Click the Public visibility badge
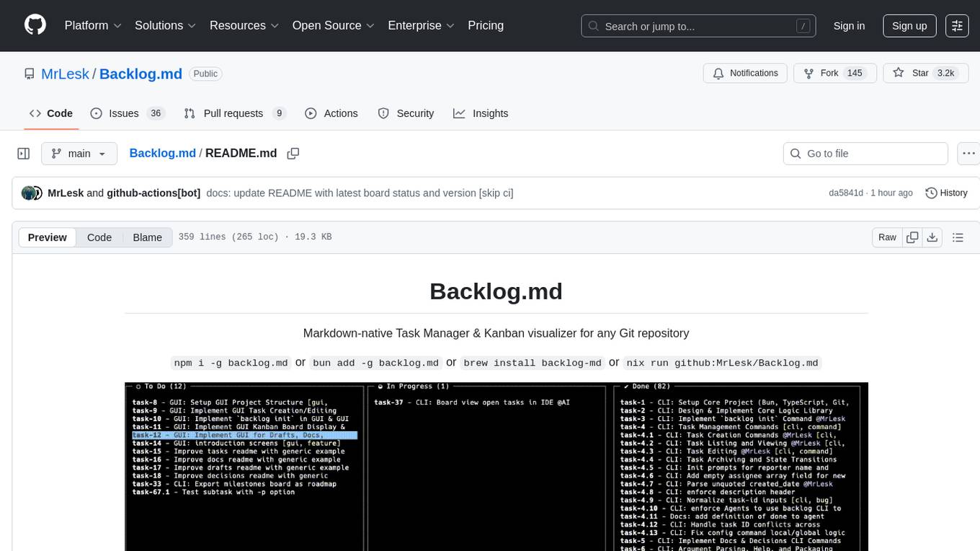The width and height of the screenshot is (980, 551). tap(205, 74)
